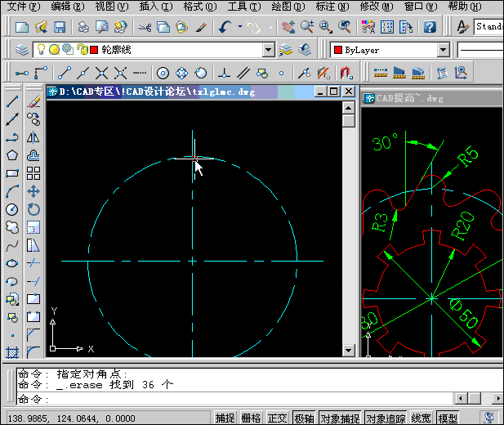This screenshot has height=425, width=504.
Task: Toggle 栅格 grid display in status bar
Action: pyautogui.click(x=251, y=418)
